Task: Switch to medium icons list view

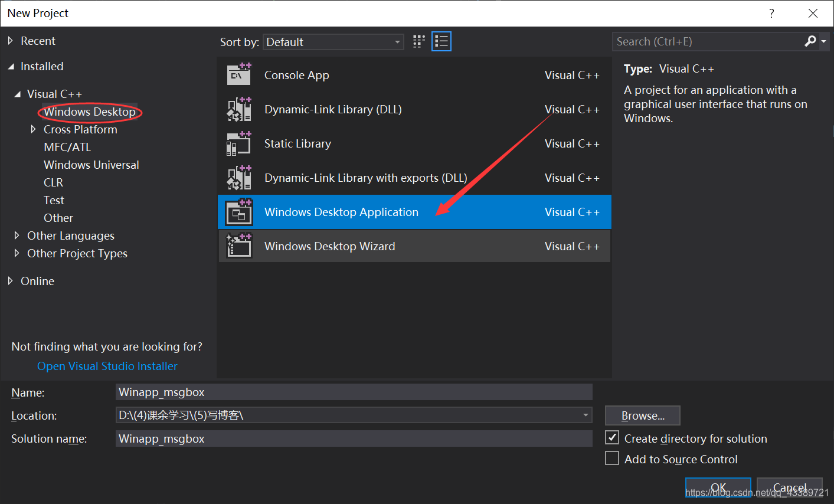Action: [x=441, y=41]
